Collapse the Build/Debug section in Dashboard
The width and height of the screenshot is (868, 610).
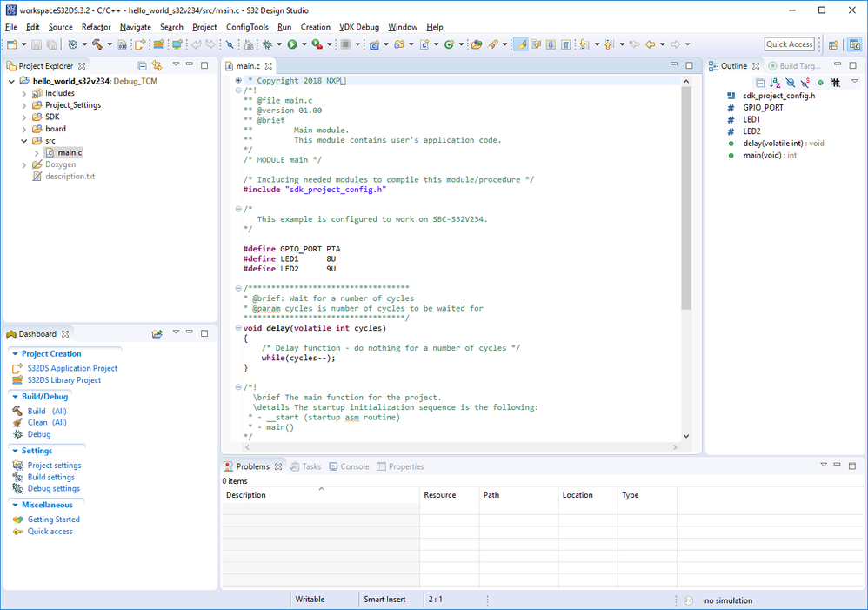15,397
